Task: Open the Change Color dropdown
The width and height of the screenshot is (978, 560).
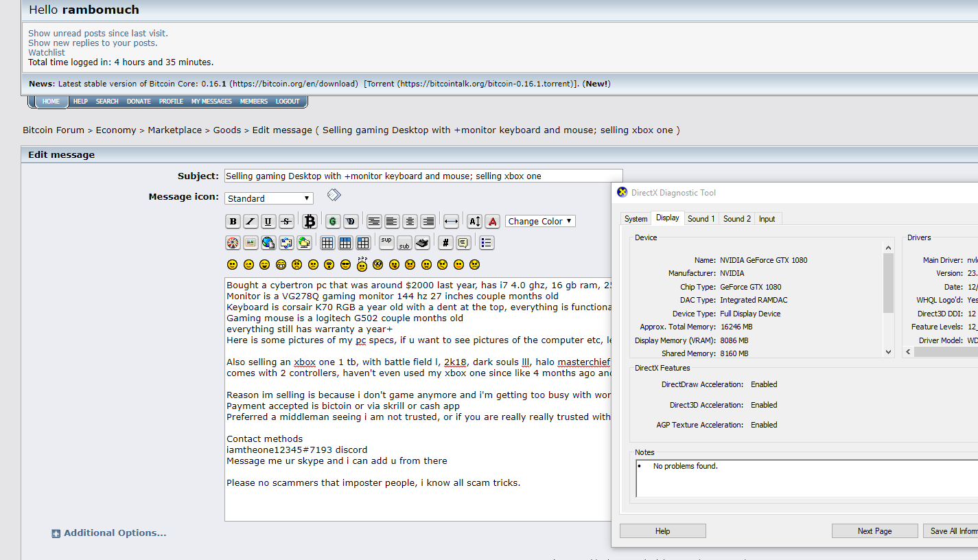Action: (x=540, y=221)
